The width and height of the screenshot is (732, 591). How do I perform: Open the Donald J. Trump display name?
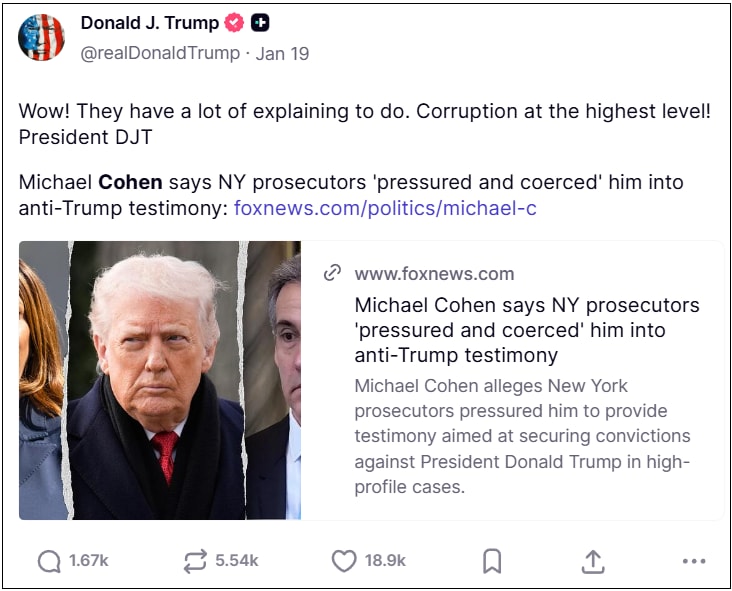[150, 23]
